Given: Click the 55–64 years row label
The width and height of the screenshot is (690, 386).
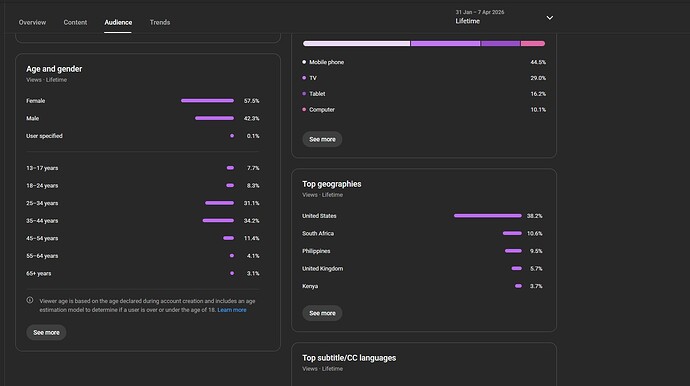Looking at the screenshot, I should 42,256.
